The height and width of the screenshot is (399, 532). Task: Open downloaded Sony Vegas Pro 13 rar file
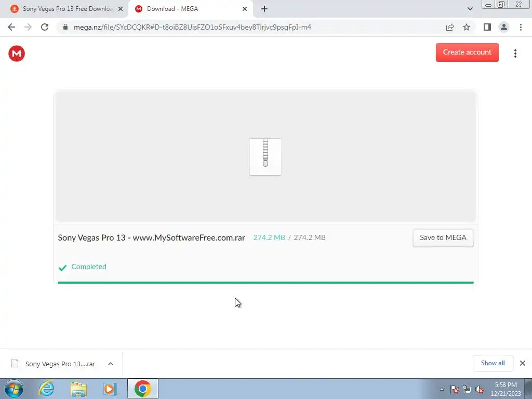(60, 364)
